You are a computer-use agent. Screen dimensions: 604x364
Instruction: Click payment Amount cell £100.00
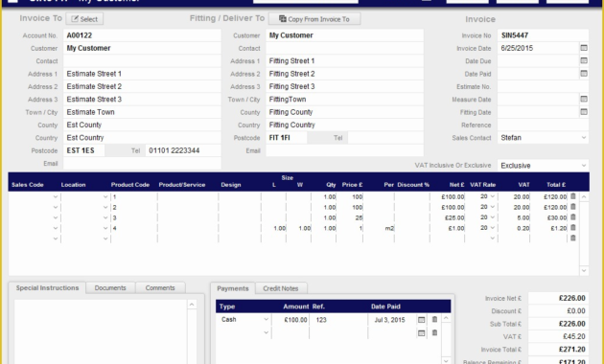pos(290,320)
